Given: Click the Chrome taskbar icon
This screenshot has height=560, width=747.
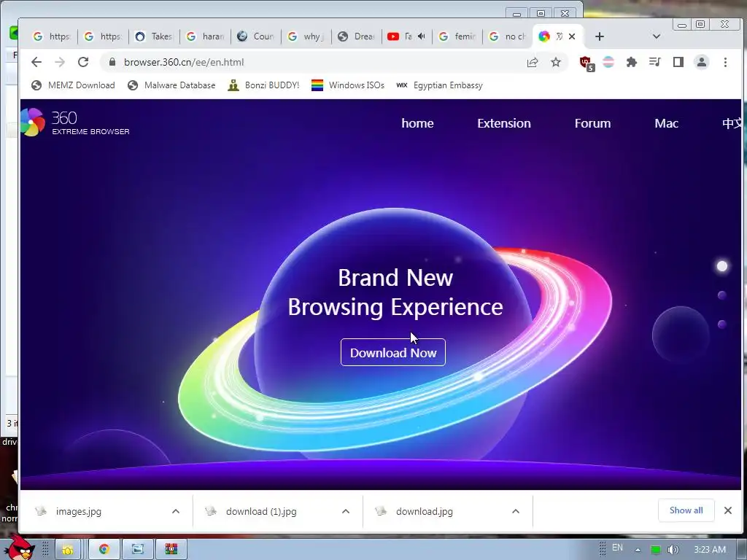Looking at the screenshot, I should (104, 550).
